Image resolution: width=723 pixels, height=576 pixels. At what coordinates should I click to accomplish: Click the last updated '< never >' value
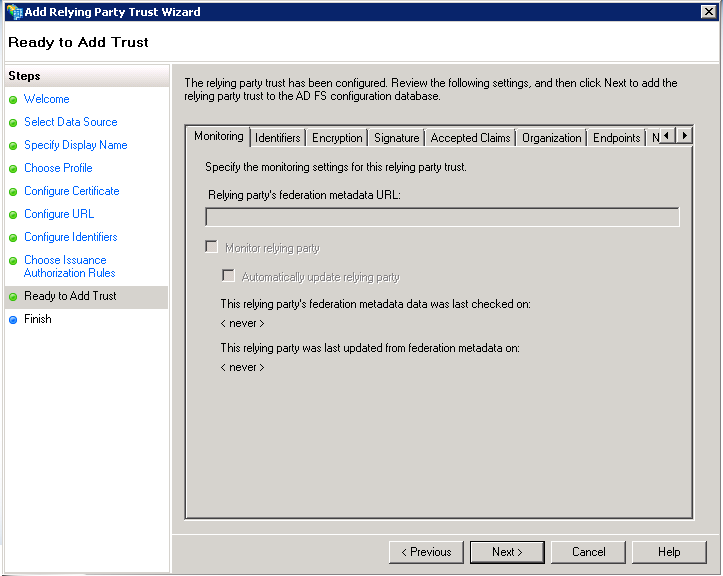point(243,368)
